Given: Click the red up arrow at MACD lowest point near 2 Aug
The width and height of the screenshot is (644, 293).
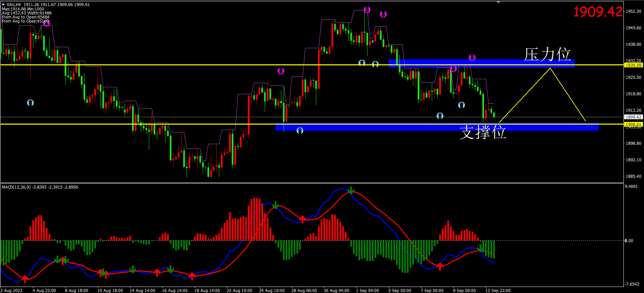Looking at the screenshot, I should (25, 279).
